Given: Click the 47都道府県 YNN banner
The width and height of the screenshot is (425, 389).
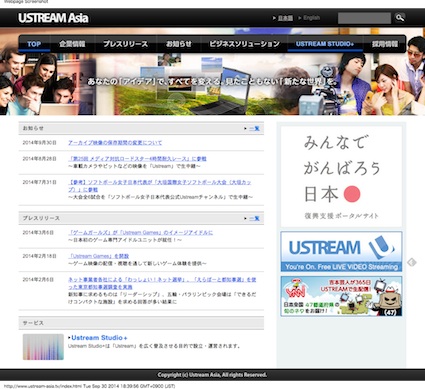Looking at the screenshot, I should (x=341, y=296).
